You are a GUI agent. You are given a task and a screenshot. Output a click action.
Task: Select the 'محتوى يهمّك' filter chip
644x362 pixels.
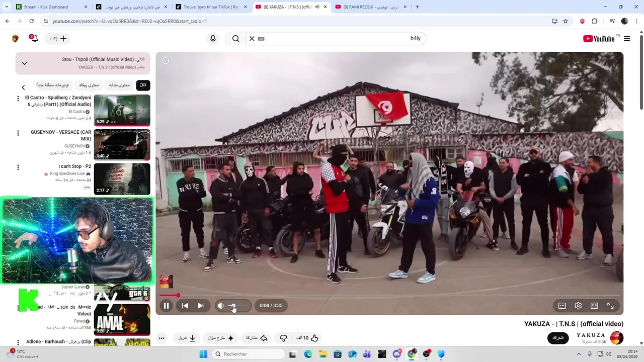click(89, 85)
